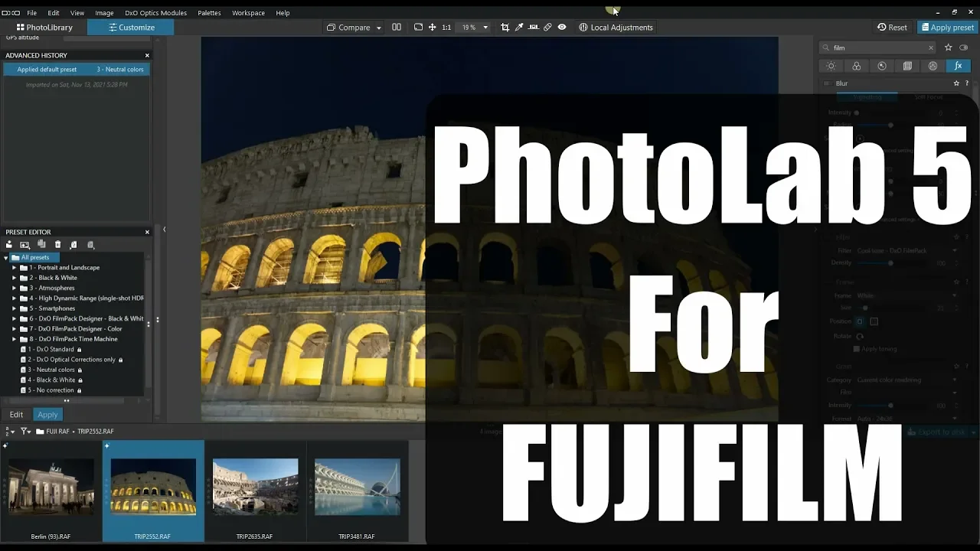980x551 pixels.
Task: Switch to the Customize tab
Action: click(x=131, y=28)
